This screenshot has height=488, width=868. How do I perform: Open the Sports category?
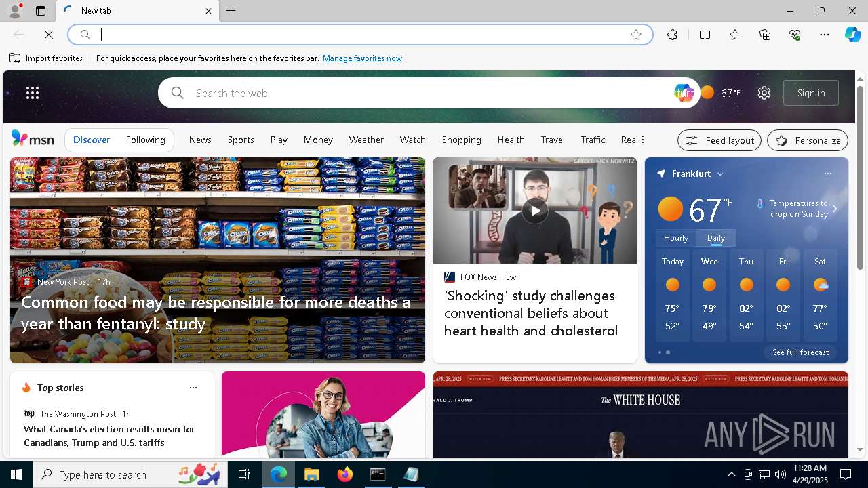pos(241,140)
